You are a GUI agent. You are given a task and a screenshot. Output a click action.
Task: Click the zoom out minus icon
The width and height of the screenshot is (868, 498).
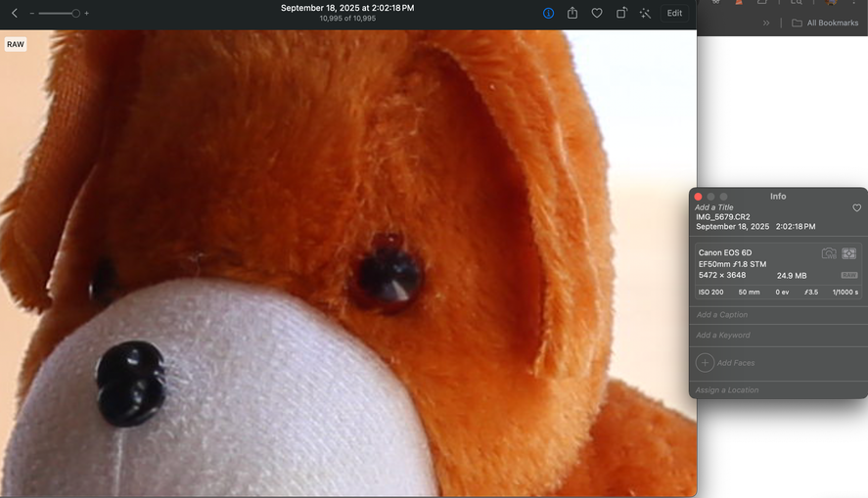[x=32, y=14]
